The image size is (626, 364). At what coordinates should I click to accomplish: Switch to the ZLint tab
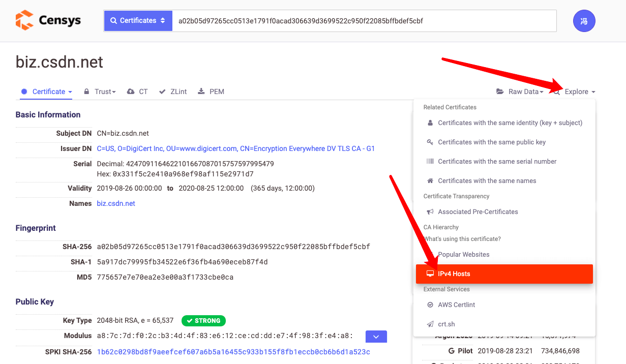click(173, 92)
